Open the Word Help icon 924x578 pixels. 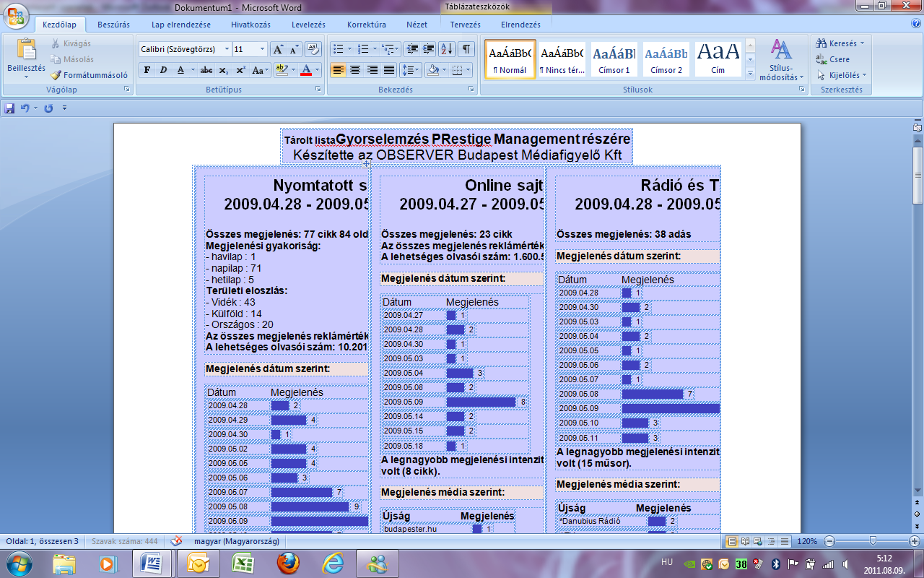[x=915, y=23]
